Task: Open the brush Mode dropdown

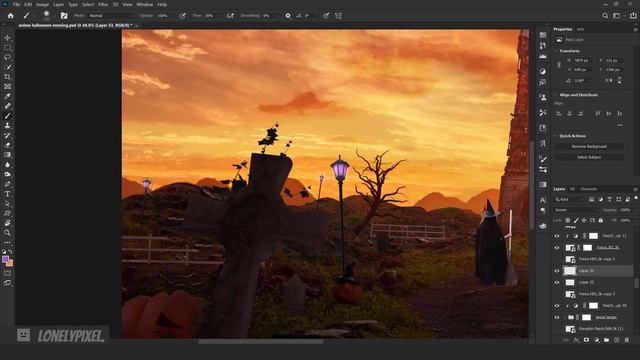Action: click(111, 16)
